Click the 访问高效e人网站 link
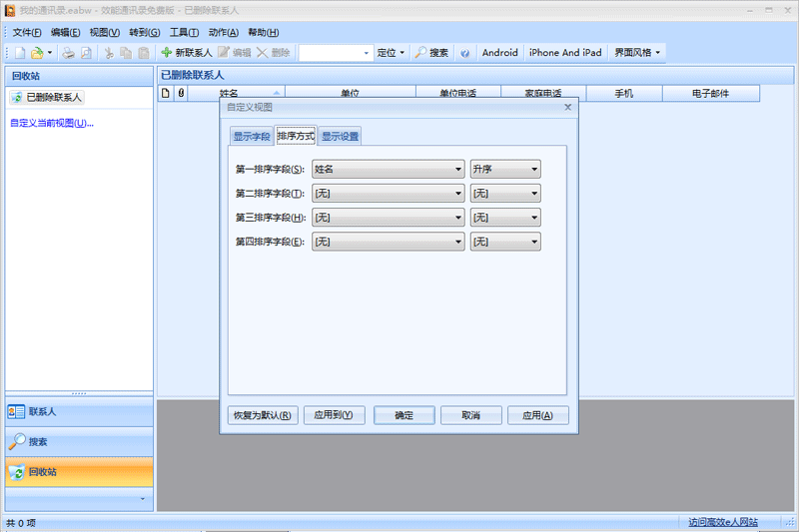Screen dimensions: 799x532 tap(723, 522)
